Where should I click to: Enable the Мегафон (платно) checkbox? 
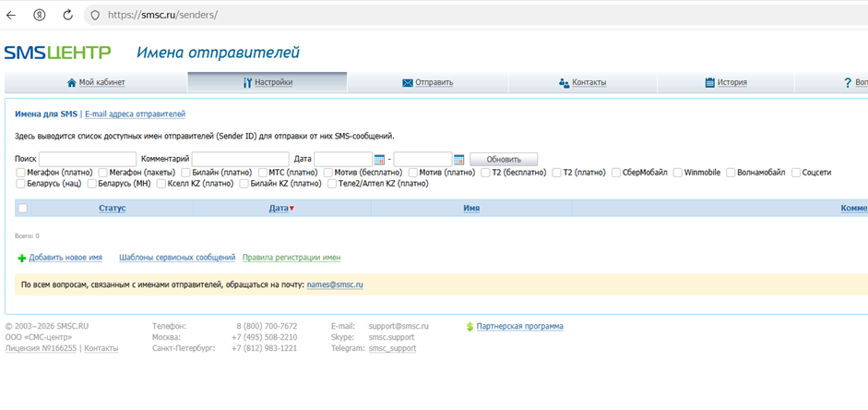20,173
